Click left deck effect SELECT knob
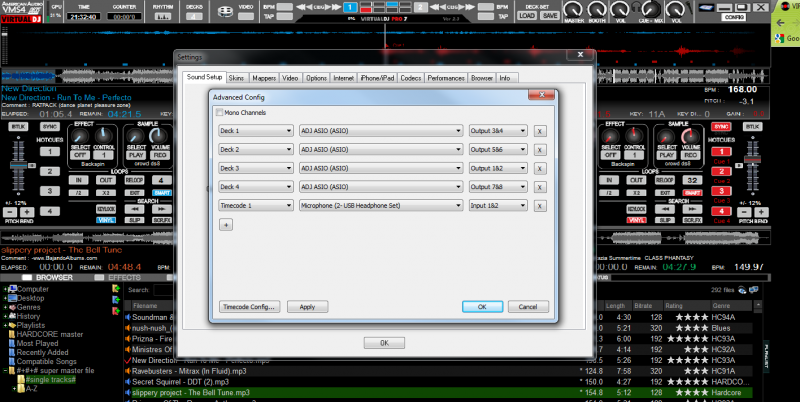800x402 pixels. pyautogui.click(x=79, y=136)
